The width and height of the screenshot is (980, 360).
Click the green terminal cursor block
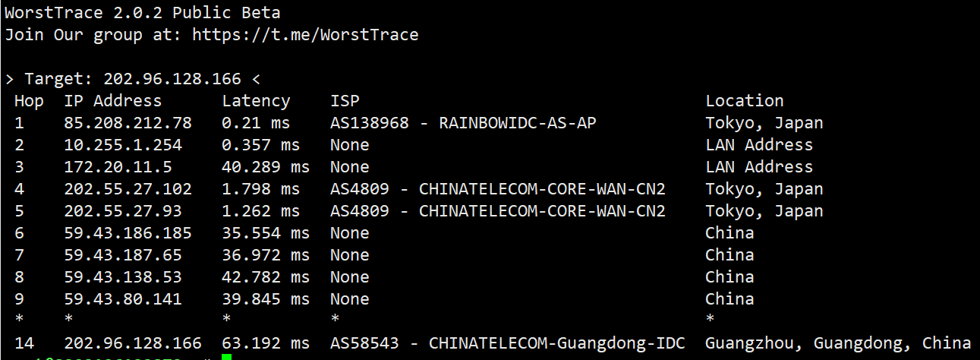[x=226, y=357]
